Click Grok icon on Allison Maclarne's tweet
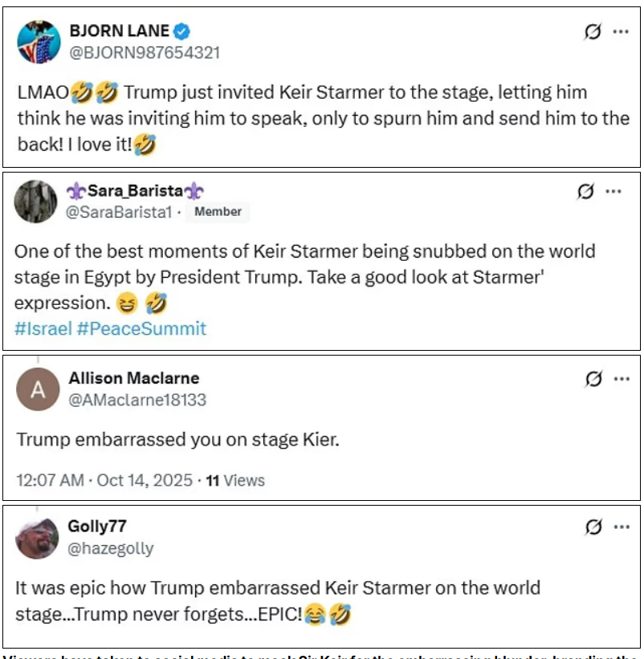Image resolution: width=644 pixels, height=659 pixels. click(x=593, y=379)
